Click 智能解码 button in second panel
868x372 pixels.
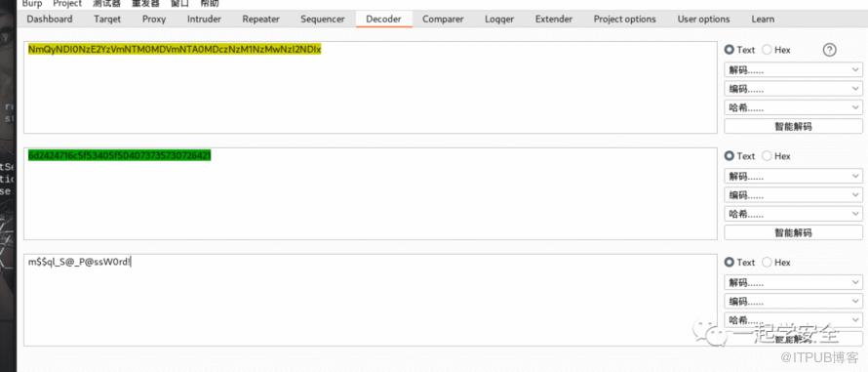tap(793, 232)
